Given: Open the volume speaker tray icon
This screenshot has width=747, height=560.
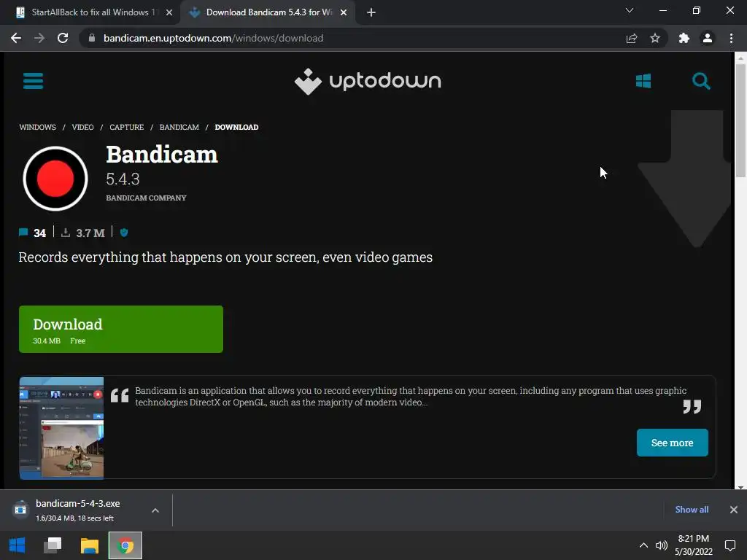Looking at the screenshot, I should pos(661,545).
